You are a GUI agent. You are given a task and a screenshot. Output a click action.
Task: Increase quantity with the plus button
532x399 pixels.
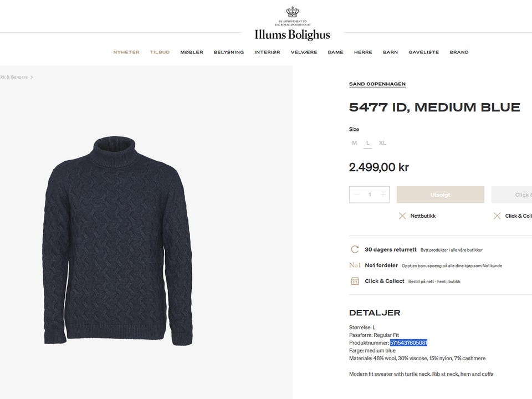coord(383,195)
